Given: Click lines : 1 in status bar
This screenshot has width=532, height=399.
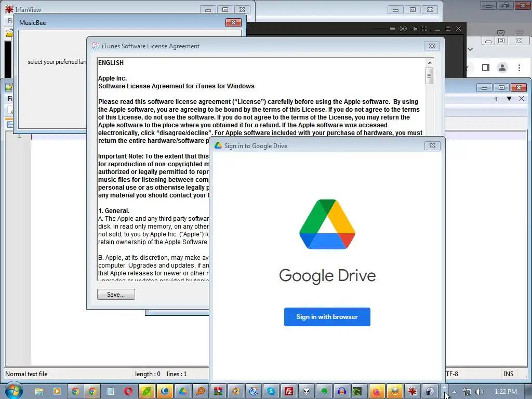Looking at the screenshot, I should point(177,374).
